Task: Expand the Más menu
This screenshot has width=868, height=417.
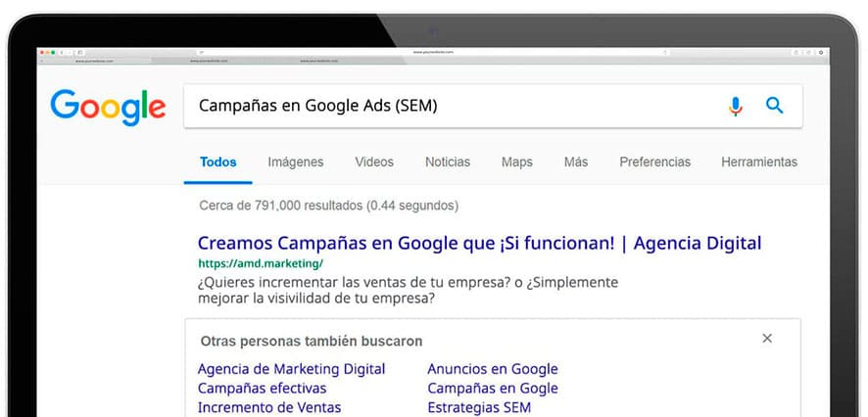Action: tap(575, 162)
